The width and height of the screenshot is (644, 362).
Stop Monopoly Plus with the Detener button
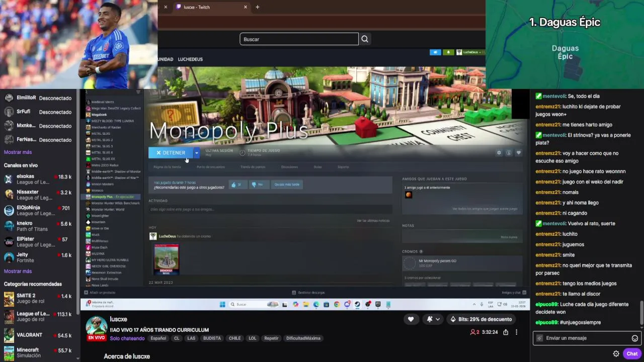pyautogui.click(x=171, y=153)
